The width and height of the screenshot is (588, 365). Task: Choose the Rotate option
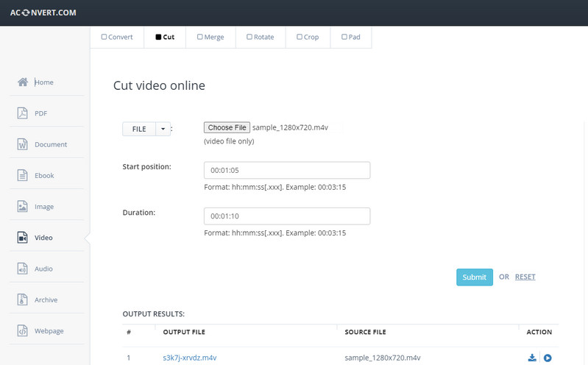[260, 37]
